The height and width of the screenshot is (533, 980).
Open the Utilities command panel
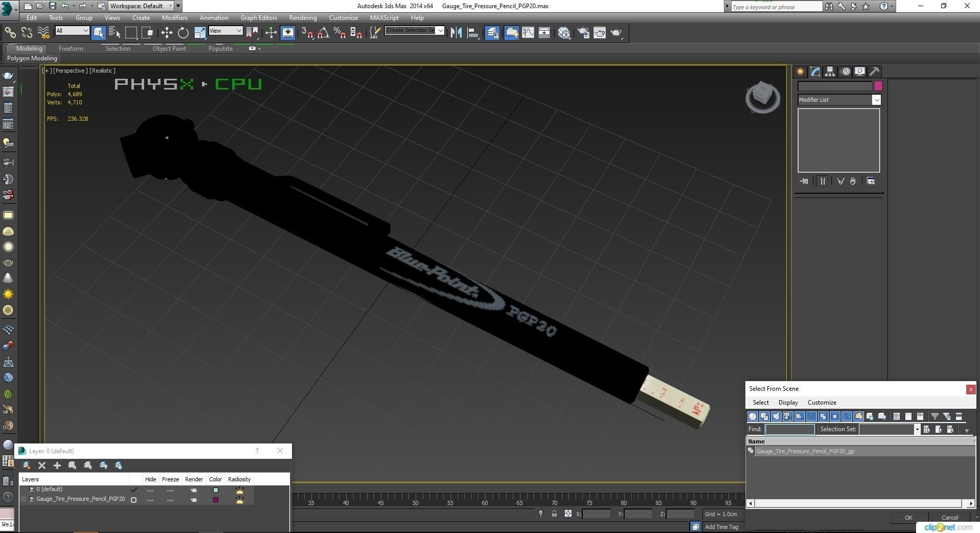click(875, 72)
